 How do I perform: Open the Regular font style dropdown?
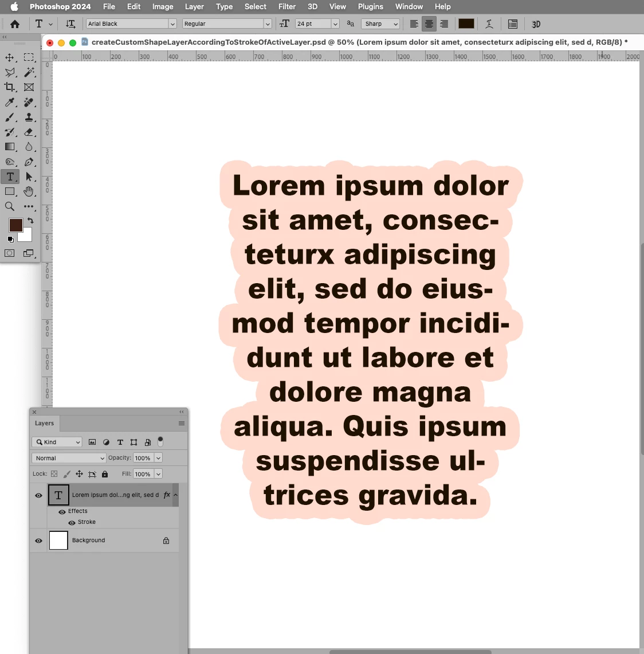[x=268, y=24]
